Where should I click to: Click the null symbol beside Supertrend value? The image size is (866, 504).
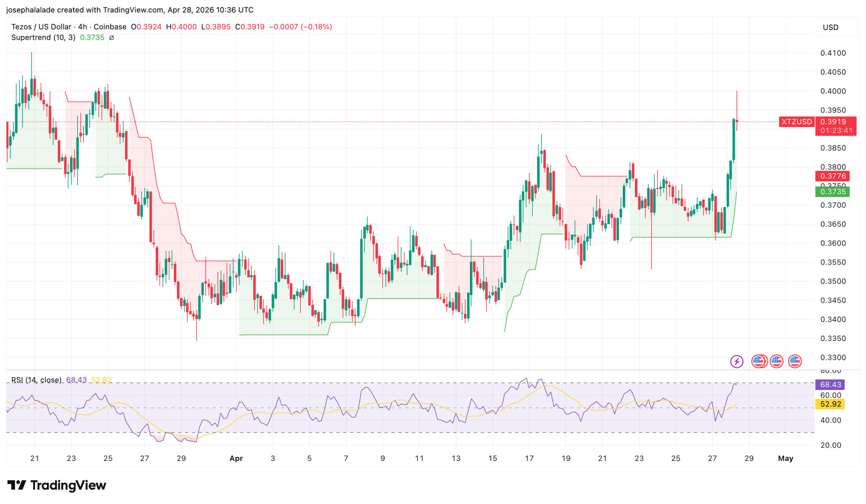112,38
